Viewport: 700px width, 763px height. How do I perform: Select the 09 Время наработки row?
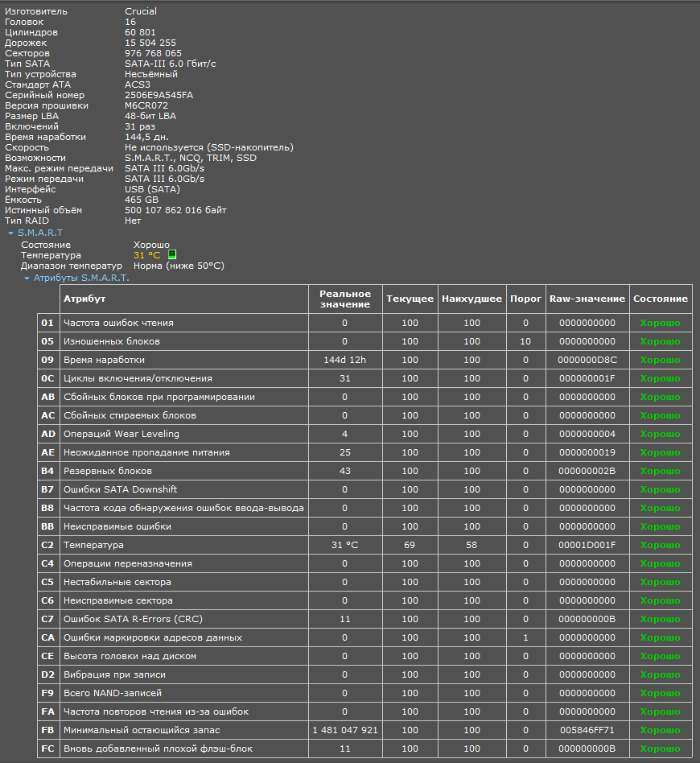(x=364, y=360)
